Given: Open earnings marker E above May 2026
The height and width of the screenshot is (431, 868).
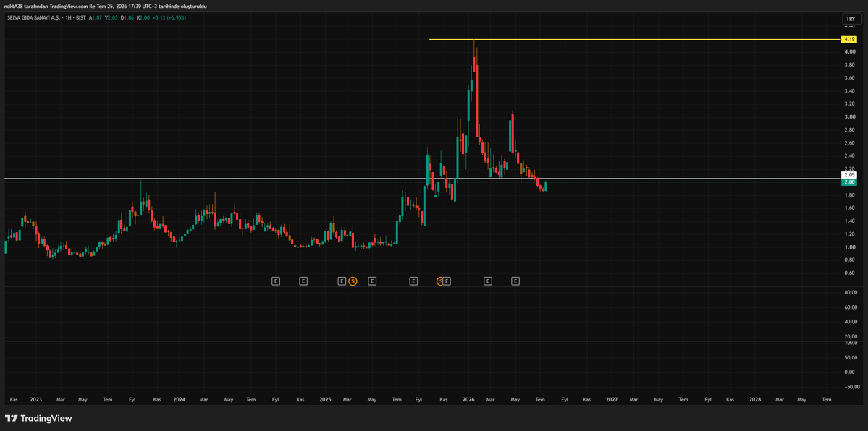Looking at the screenshot, I should point(515,281).
